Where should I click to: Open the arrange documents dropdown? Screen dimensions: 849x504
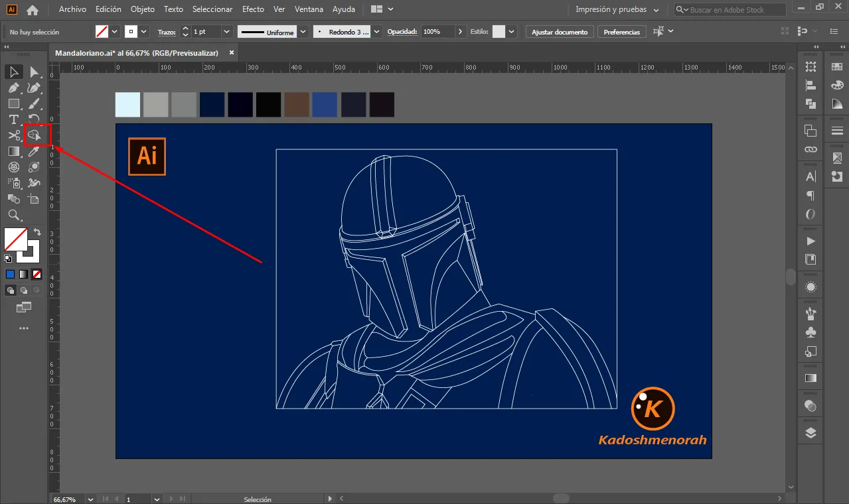tap(382, 10)
